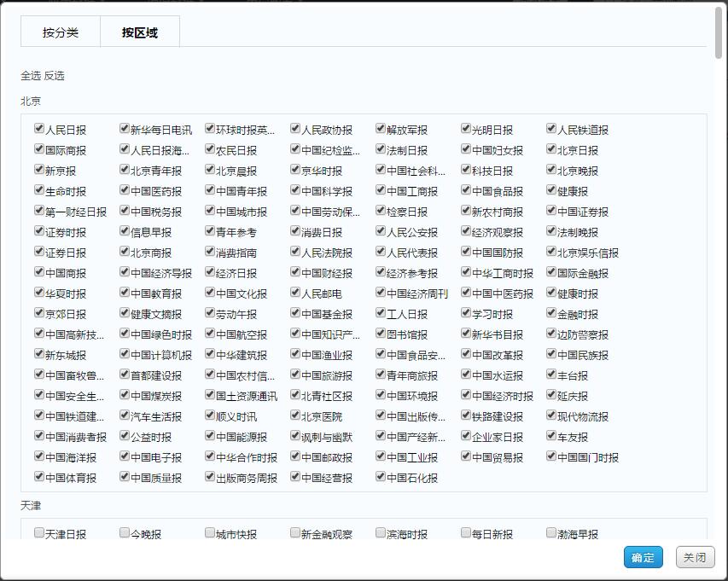Image resolution: width=728 pixels, height=581 pixels.
Task: Toggle the 光明日报 checkbox
Action: tap(466, 128)
